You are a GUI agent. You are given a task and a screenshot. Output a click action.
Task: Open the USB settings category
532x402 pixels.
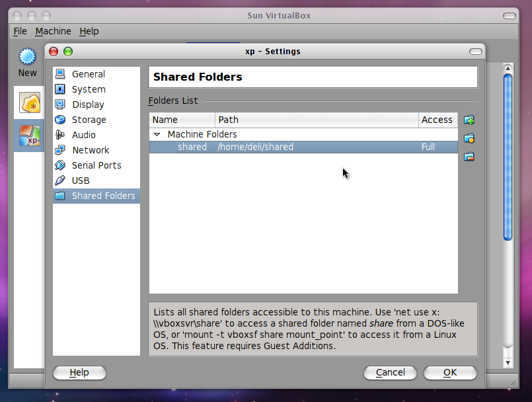(81, 181)
